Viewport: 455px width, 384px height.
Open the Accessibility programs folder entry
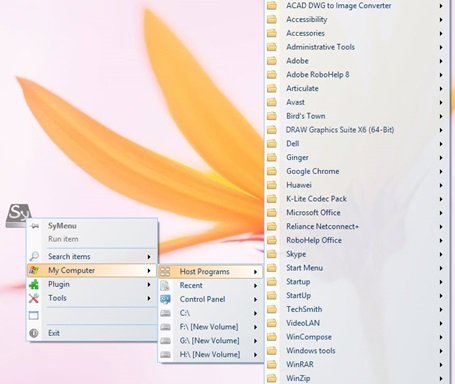(356, 19)
